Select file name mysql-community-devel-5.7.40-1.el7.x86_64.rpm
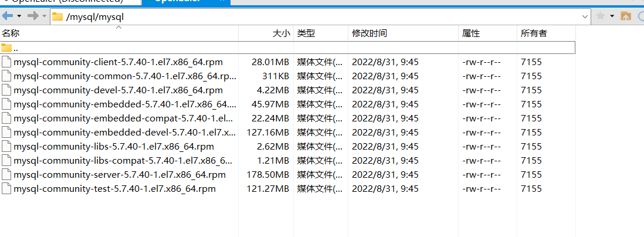 click(x=118, y=90)
